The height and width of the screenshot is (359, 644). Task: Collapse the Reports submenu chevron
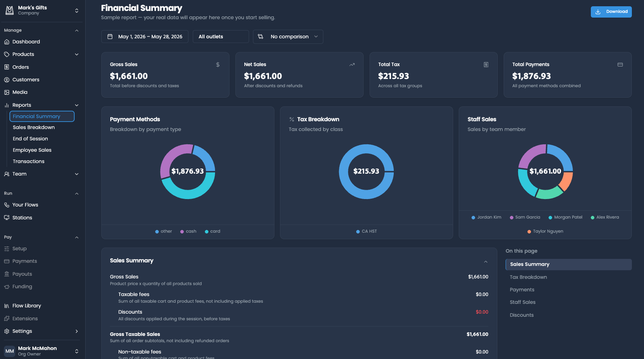click(77, 105)
